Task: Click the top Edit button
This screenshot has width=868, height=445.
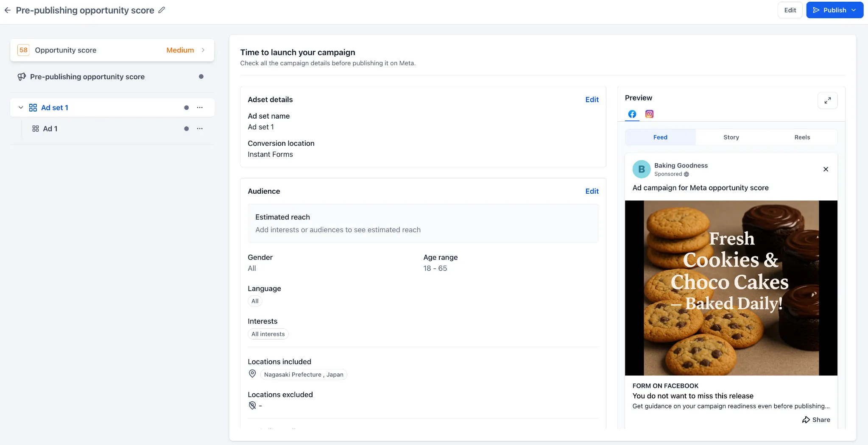Action: click(x=790, y=10)
